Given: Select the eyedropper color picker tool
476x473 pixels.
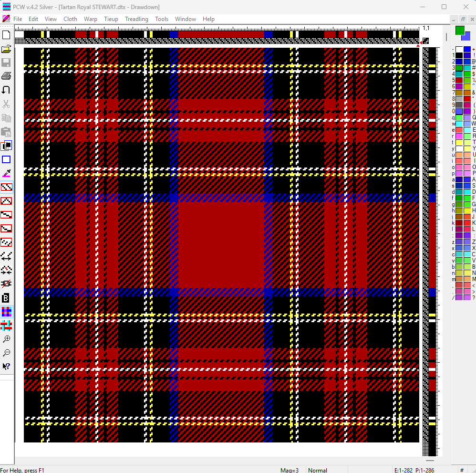Looking at the screenshot, I should [6, 173].
